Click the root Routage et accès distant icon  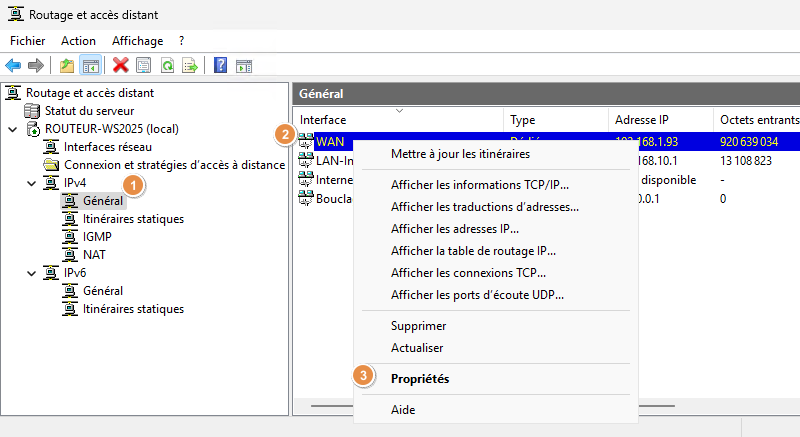coord(13,93)
